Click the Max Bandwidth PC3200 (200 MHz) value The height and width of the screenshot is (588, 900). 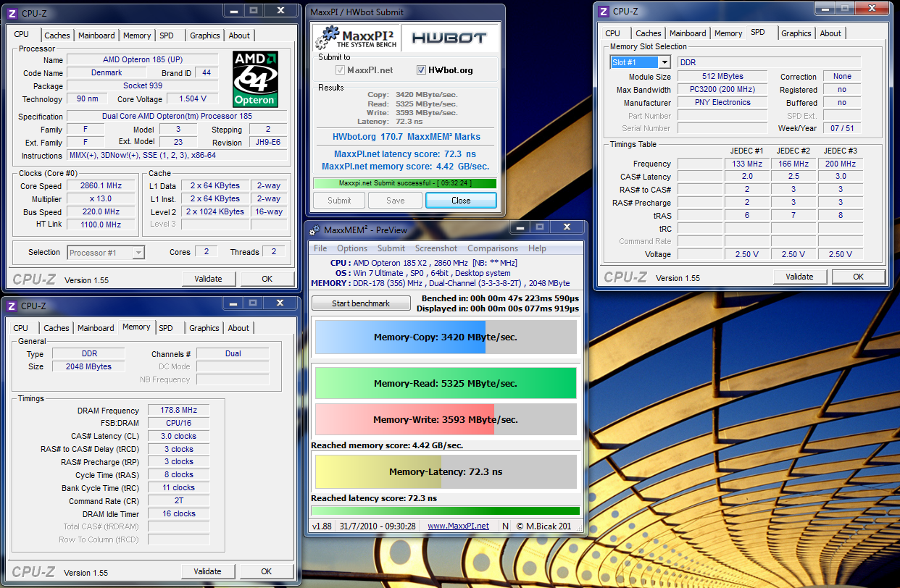click(722, 90)
